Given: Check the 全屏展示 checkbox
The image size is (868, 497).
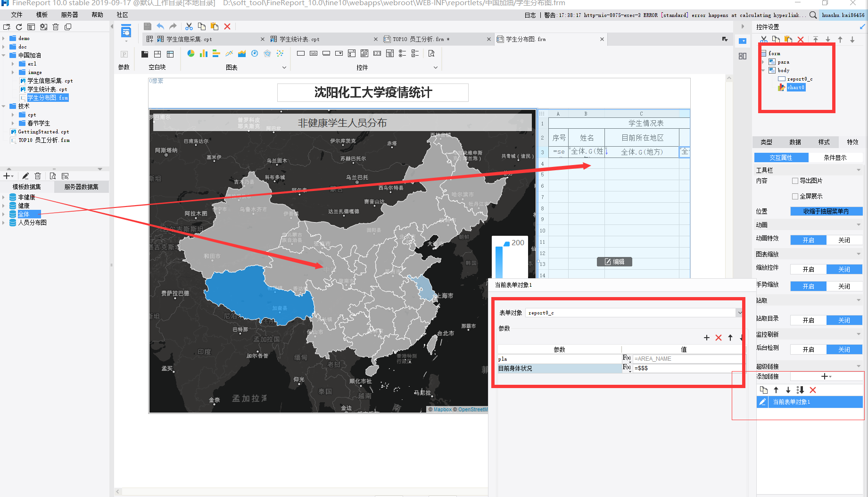Looking at the screenshot, I should point(795,196).
